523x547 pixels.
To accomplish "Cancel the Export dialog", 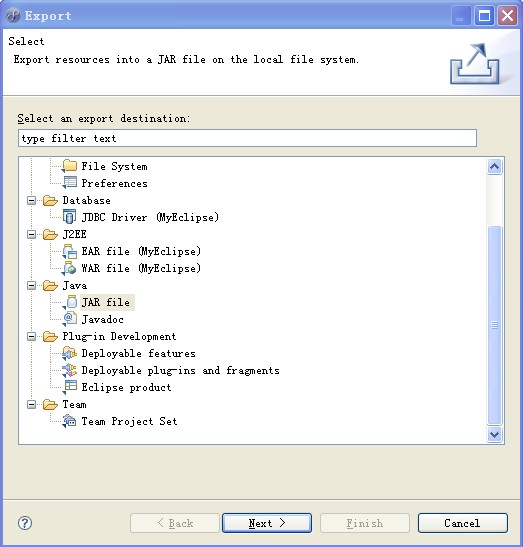I will [x=463, y=523].
